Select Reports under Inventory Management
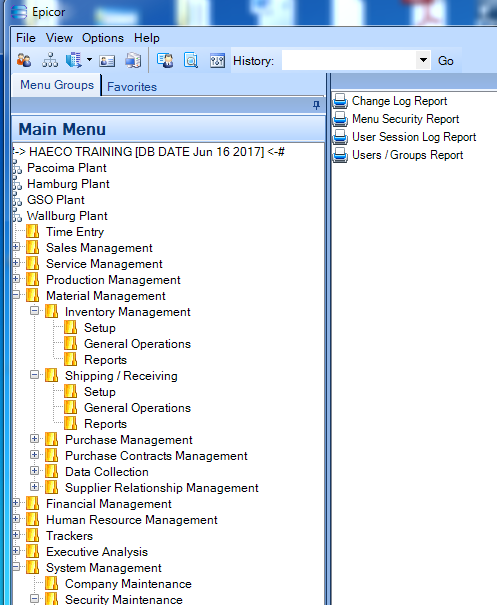This screenshot has width=497, height=605. (105, 360)
